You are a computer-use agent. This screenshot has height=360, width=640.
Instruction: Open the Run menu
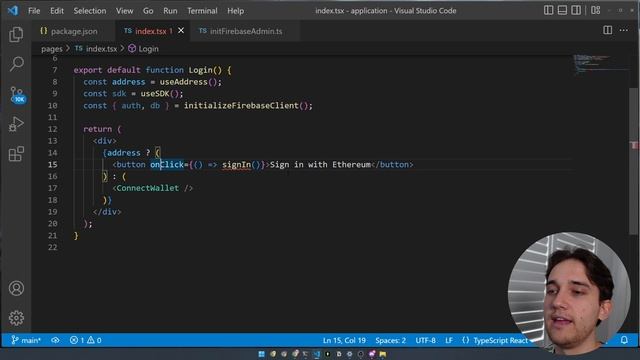170,11
